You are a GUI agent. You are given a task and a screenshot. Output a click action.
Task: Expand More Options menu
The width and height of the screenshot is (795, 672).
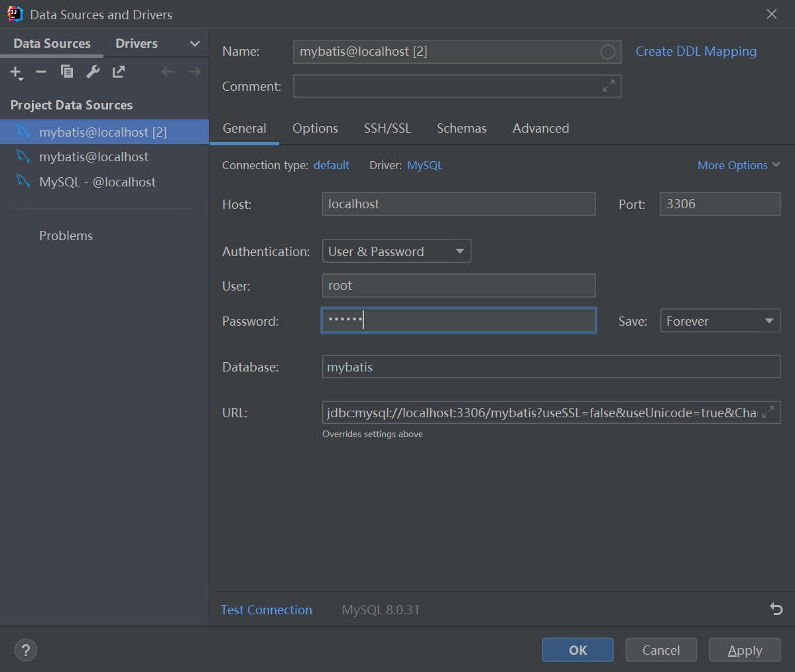click(738, 165)
